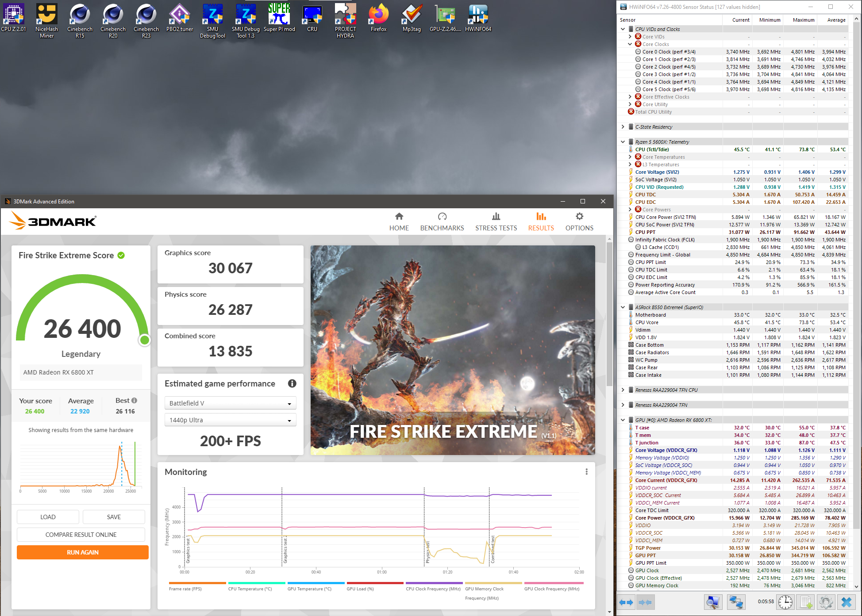Open the Battlefield V game dropdown
The width and height of the screenshot is (862, 616).
230,403
